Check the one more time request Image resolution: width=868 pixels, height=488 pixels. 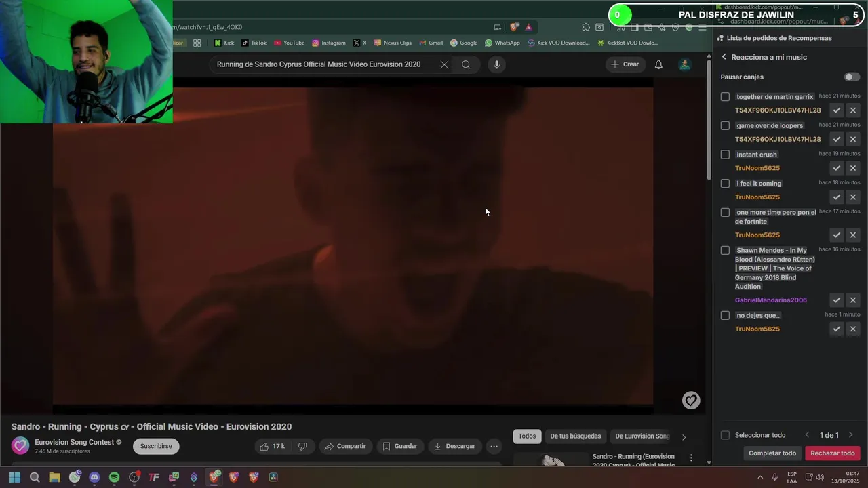(725, 213)
